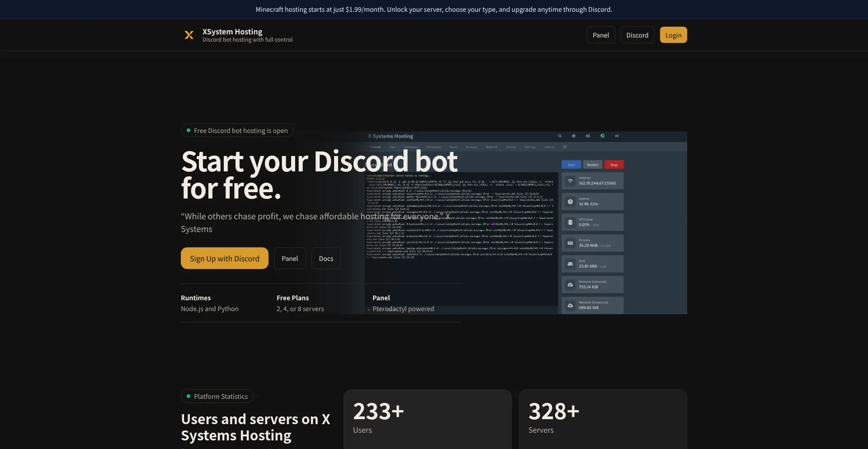Click the sign-out icon in panel preview
Viewport: 868px width, 449px height.
coord(617,136)
